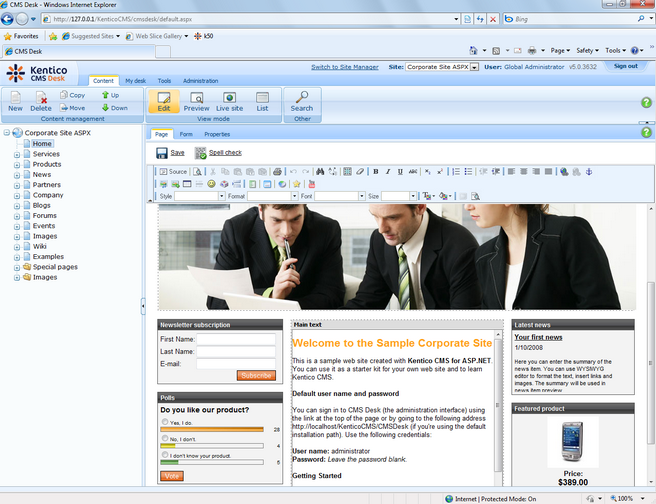Image resolution: width=656 pixels, height=504 pixels.
Task: Select the 'No, I don't.' poll option
Action: (x=164, y=439)
